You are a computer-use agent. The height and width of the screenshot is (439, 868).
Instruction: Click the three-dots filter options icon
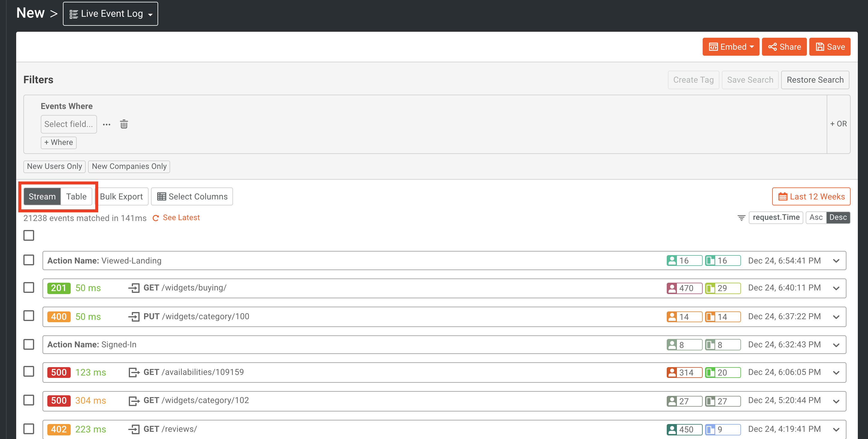tap(107, 124)
